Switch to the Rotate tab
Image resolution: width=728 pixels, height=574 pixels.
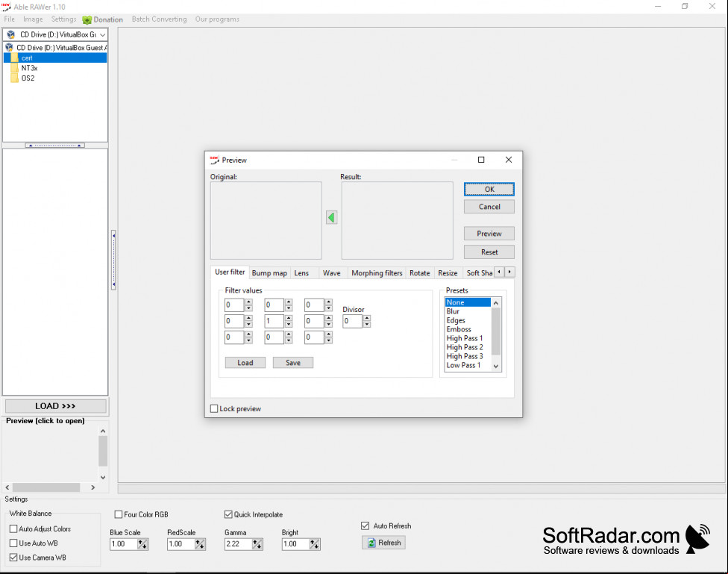(x=420, y=273)
